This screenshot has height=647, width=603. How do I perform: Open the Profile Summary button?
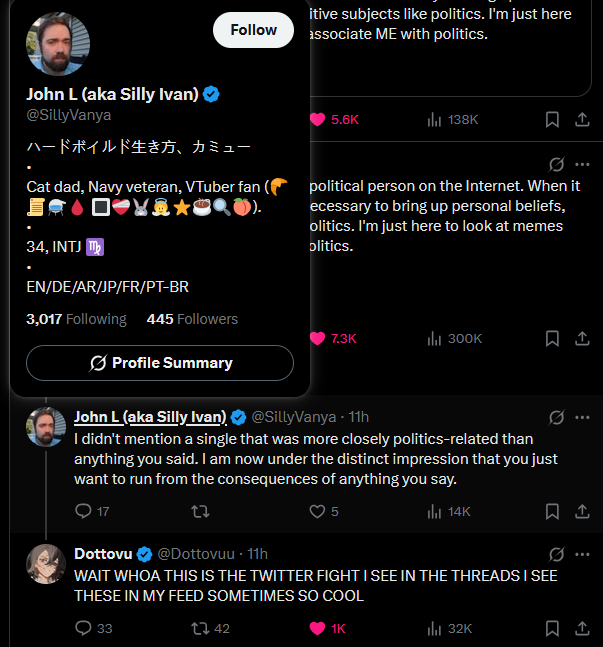point(160,363)
